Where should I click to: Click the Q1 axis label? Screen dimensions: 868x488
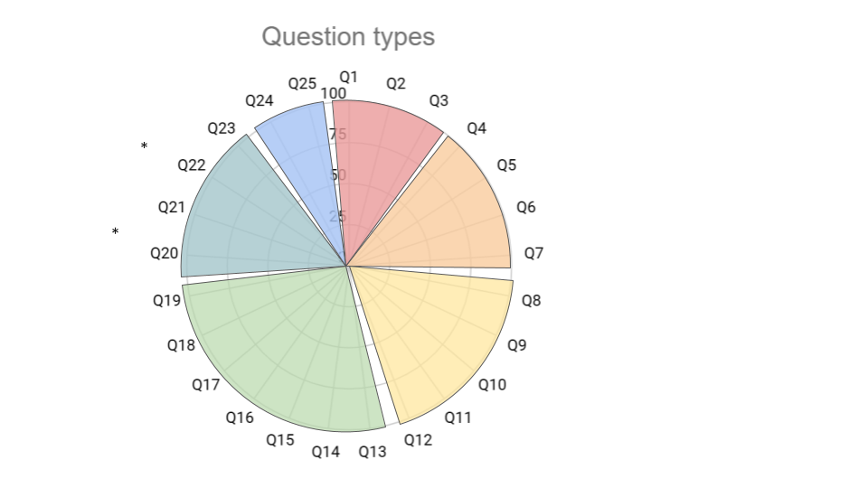[x=348, y=77]
